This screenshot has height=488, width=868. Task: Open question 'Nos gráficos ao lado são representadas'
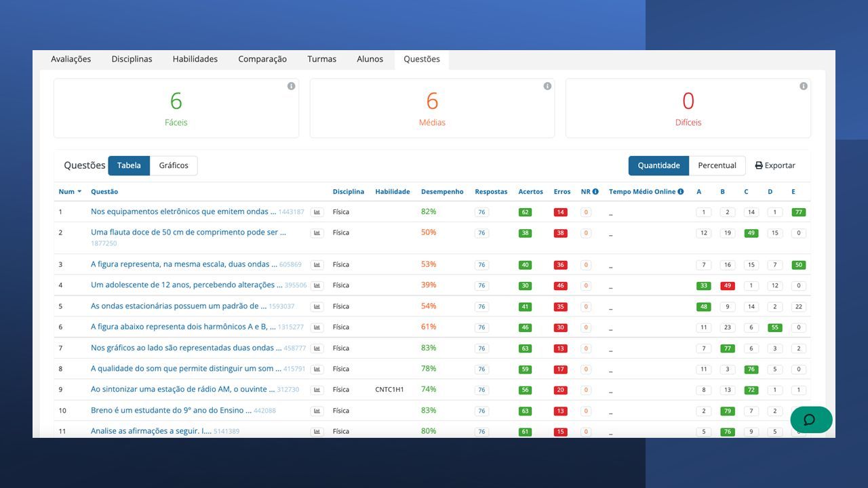click(186, 348)
